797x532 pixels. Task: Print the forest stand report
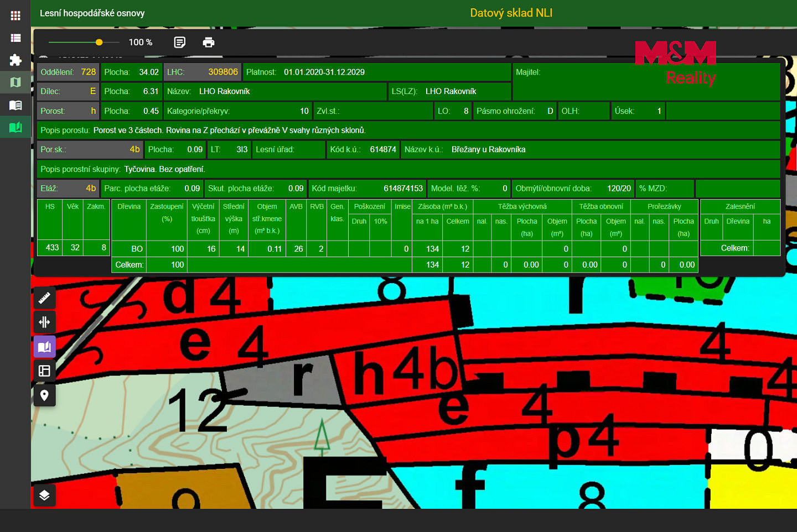click(209, 42)
